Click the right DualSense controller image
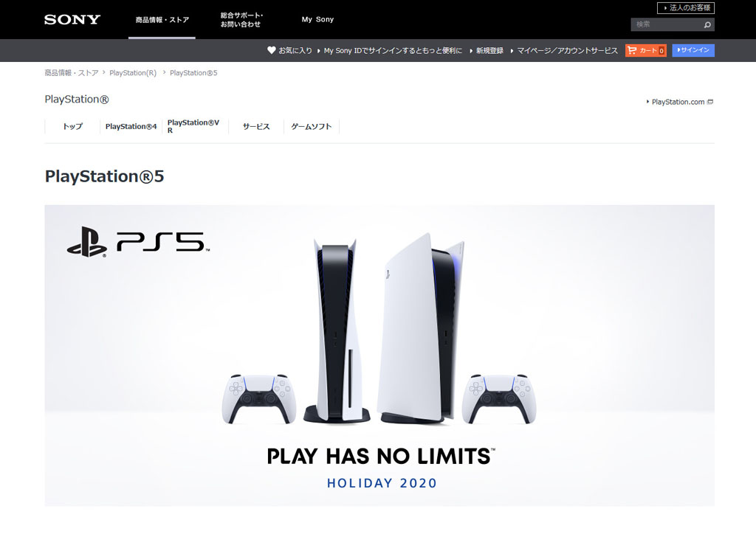The height and width of the screenshot is (537, 756). click(x=499, y=399)
